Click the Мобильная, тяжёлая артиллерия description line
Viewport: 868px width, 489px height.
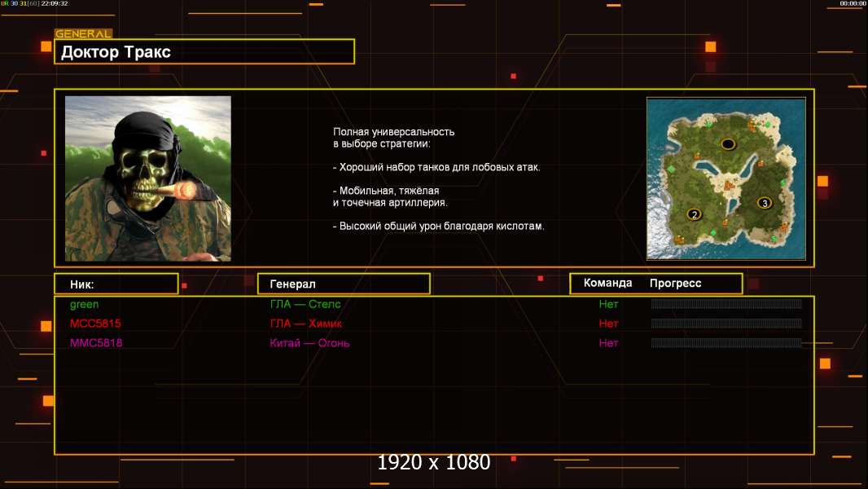tap(390, 196)
